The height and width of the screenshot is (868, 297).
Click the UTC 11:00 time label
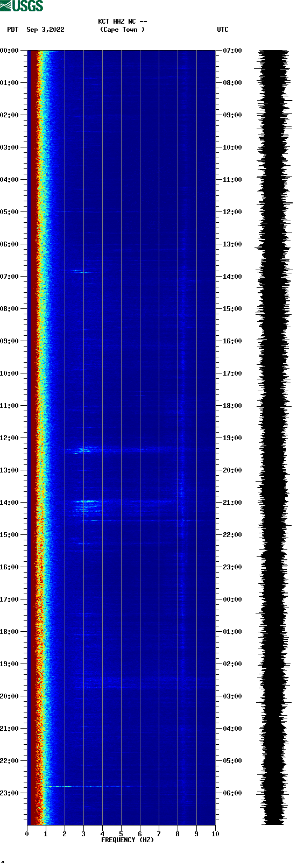232,180
